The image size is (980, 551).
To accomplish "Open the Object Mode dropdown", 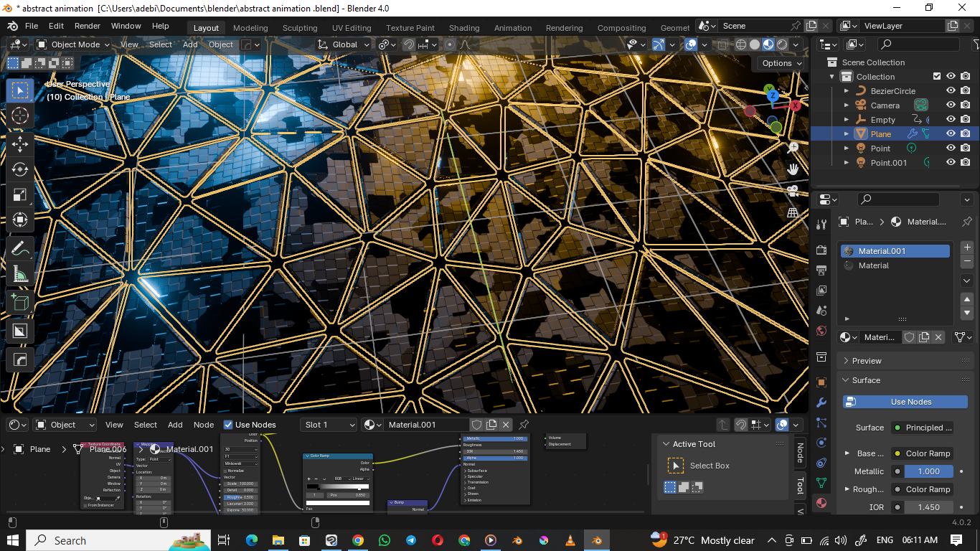I will (x=73, y=44).
